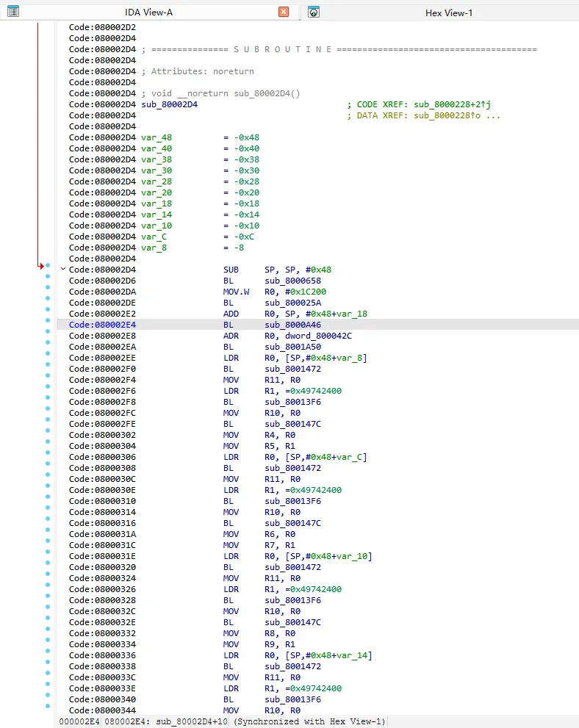Toggle breakpoint dot at Code:08000302 line
The width and height of the screenshot is (579, 728).
[48, 430]
